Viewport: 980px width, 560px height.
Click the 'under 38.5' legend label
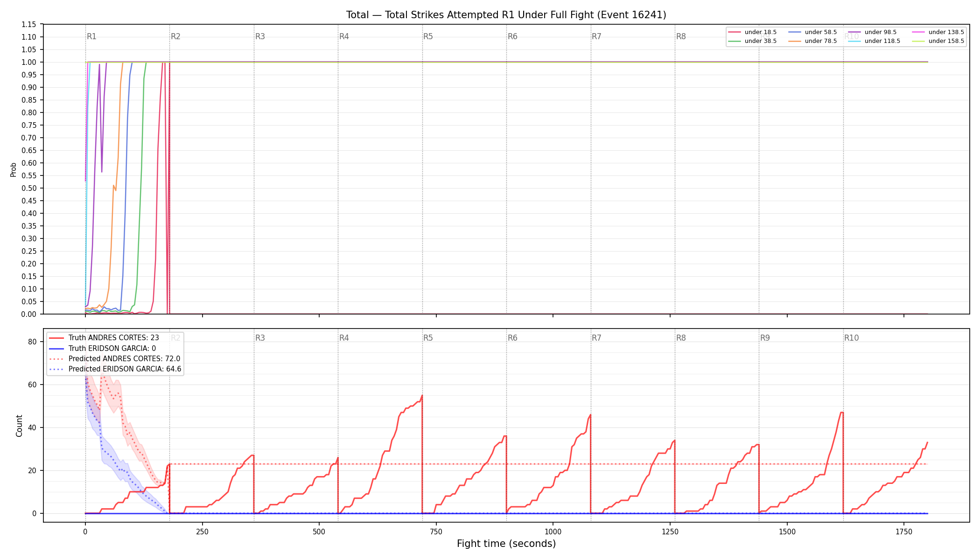[x=761, y=41]
